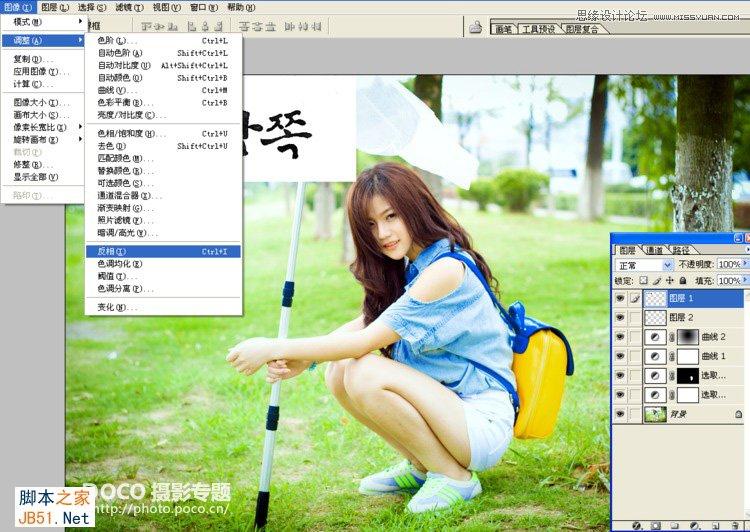Switch to the 路径 tab
The width and height of the screenshot is (750, 532).
tap(681, 250)
